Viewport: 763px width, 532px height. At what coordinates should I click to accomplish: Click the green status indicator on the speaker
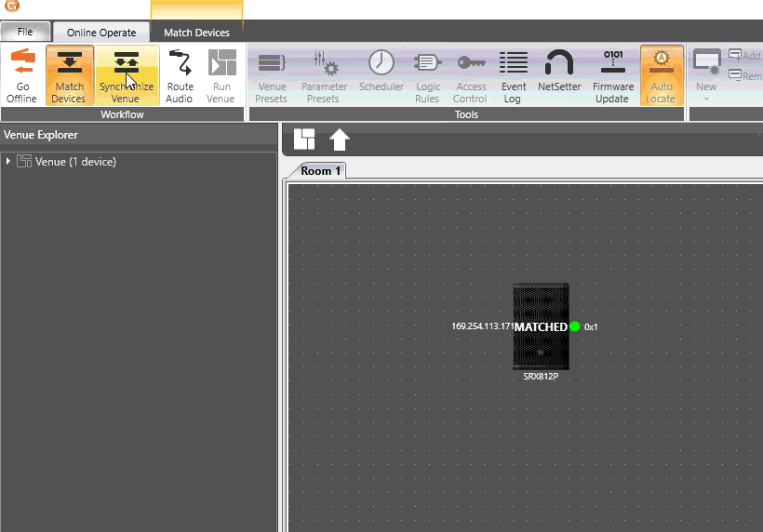coord(575,326)
